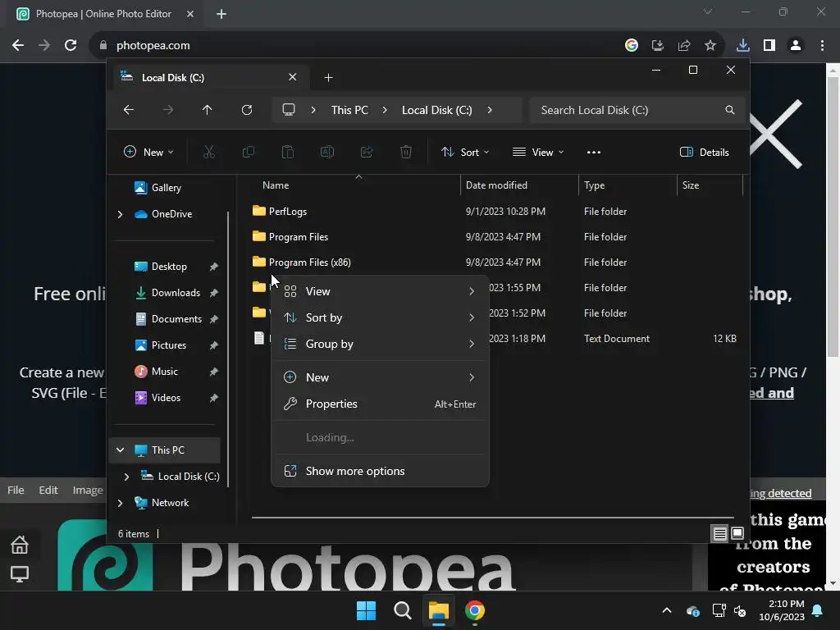
Task: Click Photopea home icon in left sidebar
Action: (x=20, y=545)
